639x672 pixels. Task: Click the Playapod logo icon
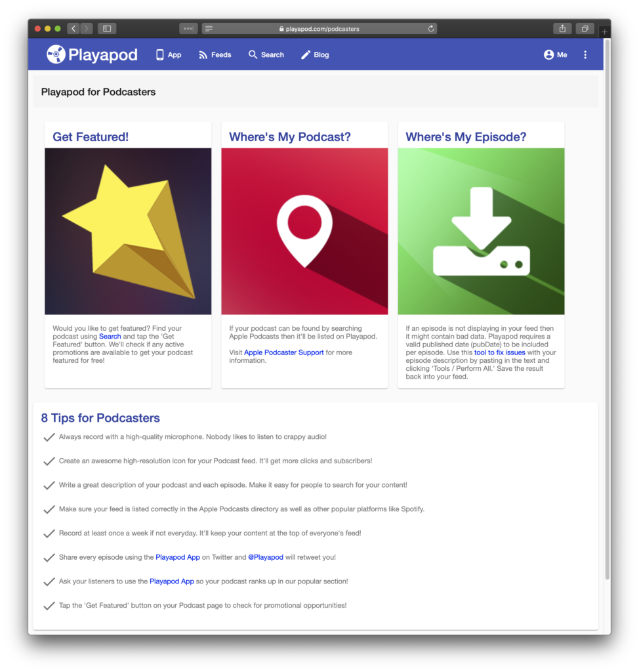click(x=56, y=54)
